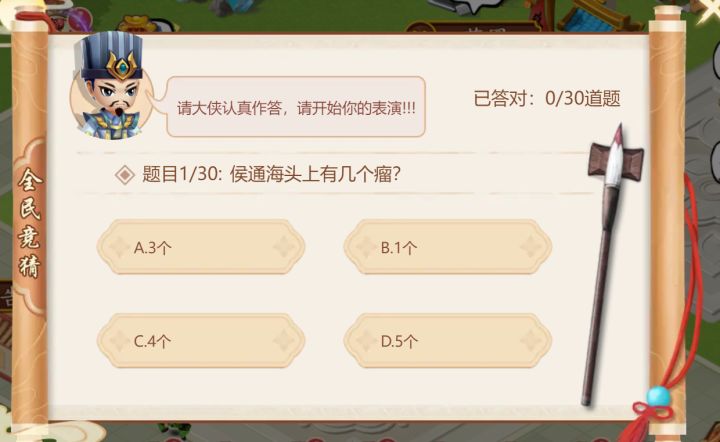
Task: Select answer option A.3个
Action: (x=201, y=247)
